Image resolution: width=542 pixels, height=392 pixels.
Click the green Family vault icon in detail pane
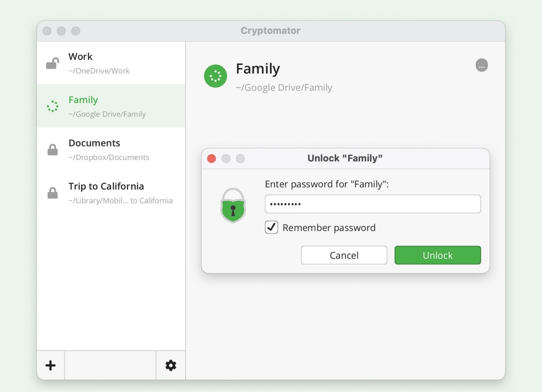coord(215,76)
